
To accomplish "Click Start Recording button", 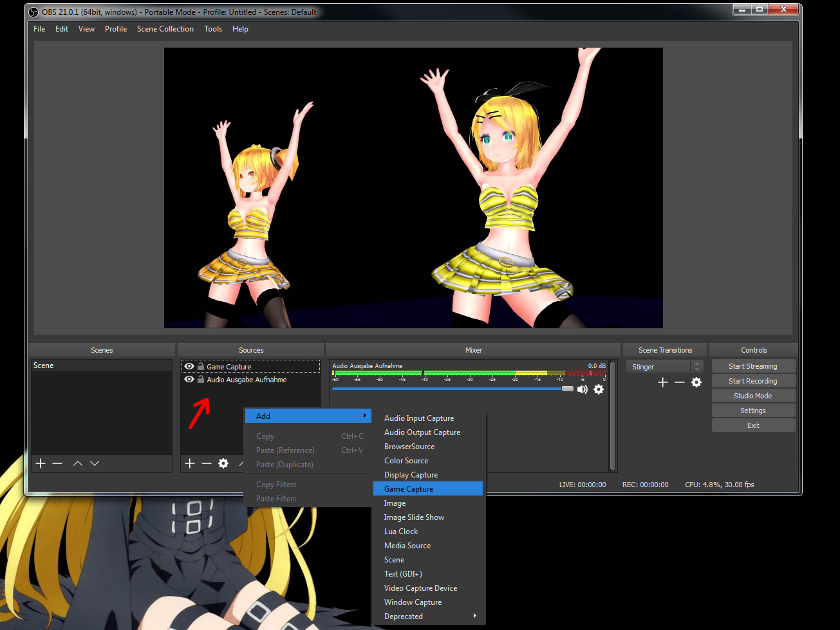I will pyautogui.click(x=753, y=381).
